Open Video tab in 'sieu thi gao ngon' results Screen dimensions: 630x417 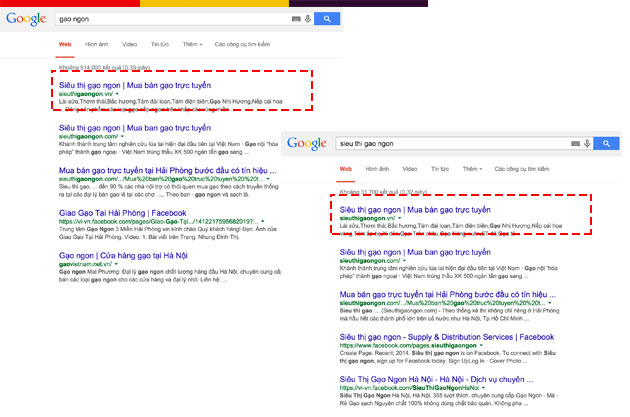[x=410, y=169]
